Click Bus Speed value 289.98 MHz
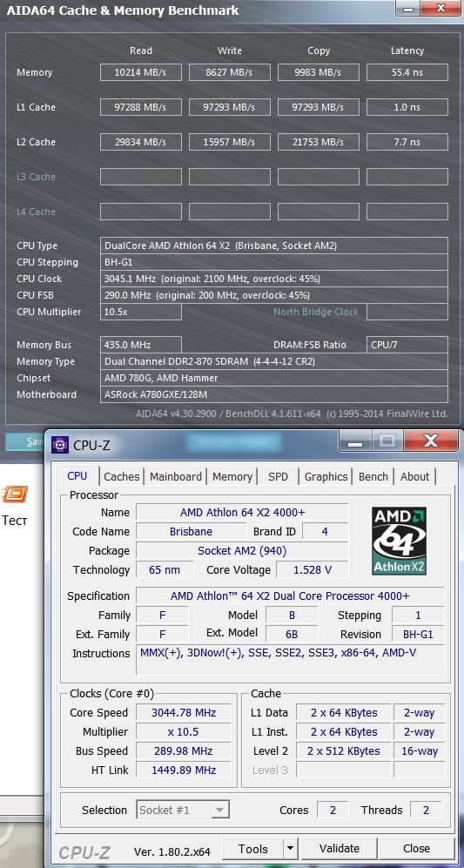This screenshot has height=868, width=464. tap(184, 751)
